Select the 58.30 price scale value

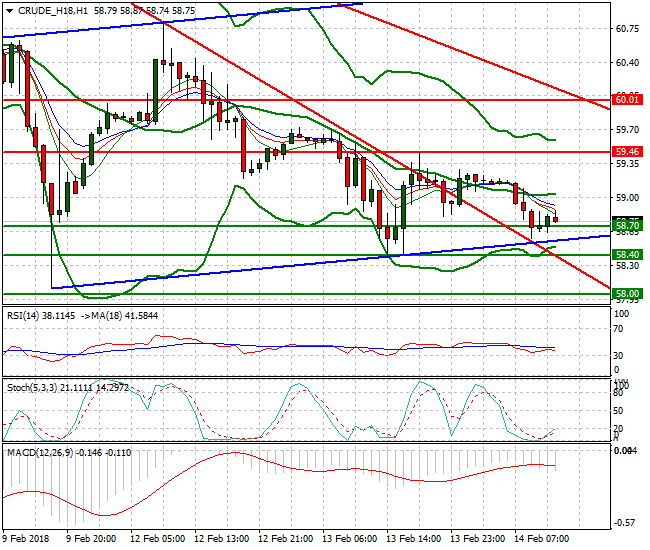pyautogui.click(x=627, y=265)
